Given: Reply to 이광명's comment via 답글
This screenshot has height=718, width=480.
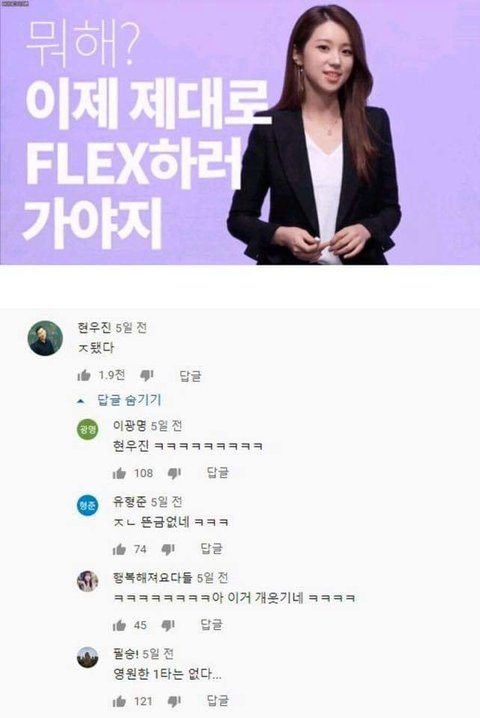Looking at the screenshot, I should tap(218, 473).
